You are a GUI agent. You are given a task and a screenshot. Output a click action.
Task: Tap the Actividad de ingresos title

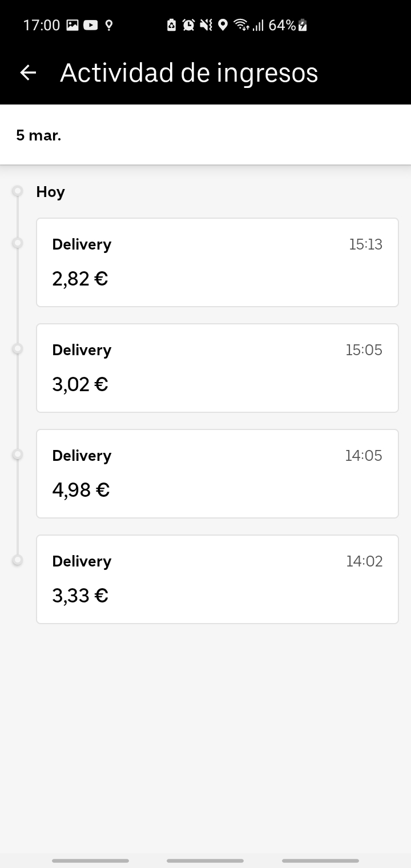(x=189, y=73)
